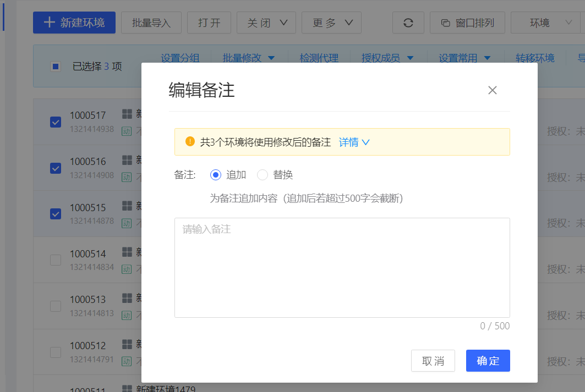Click the refresh icon button

(x=408, y=23)
